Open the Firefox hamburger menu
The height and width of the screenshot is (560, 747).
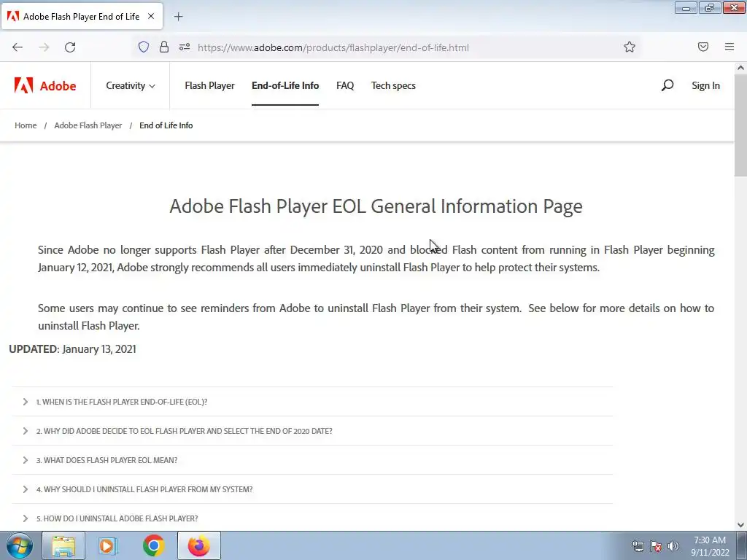click(729, 47)
